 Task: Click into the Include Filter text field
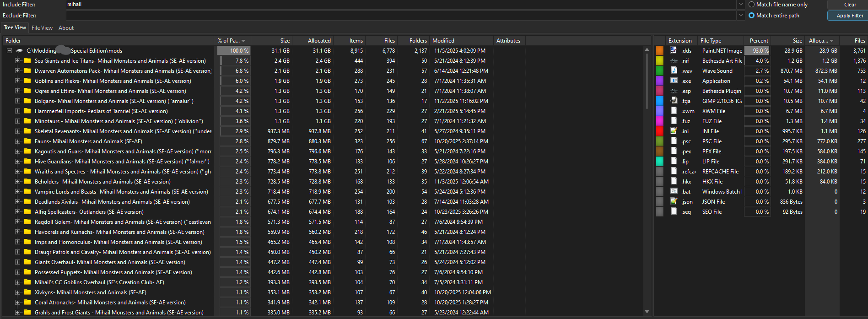click(401, 5)
